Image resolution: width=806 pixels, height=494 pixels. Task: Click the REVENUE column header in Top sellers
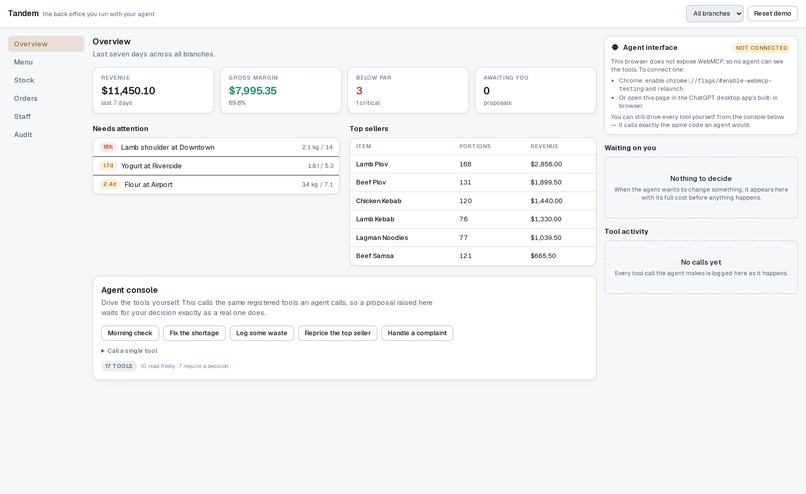pyautogui.click(x=544, y=146)
